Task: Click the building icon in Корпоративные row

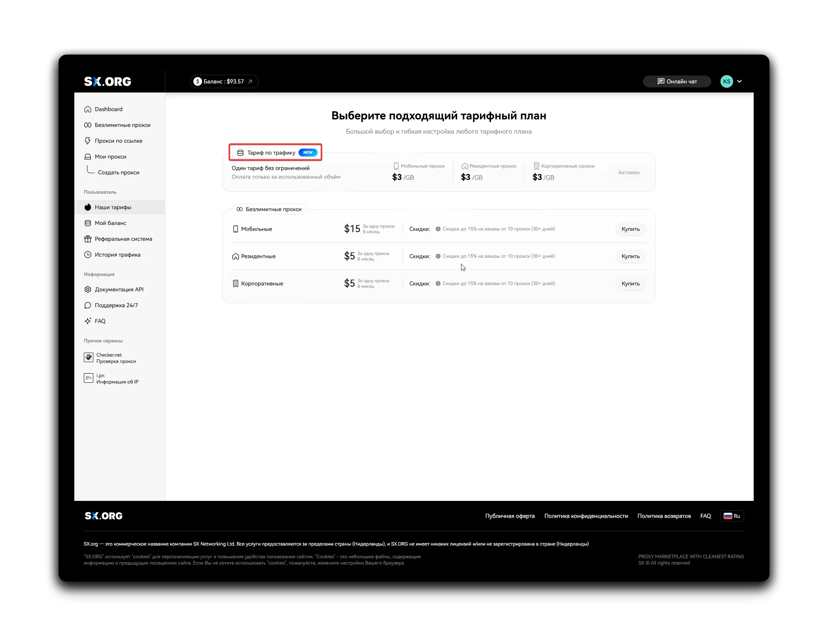Action: 235,283
